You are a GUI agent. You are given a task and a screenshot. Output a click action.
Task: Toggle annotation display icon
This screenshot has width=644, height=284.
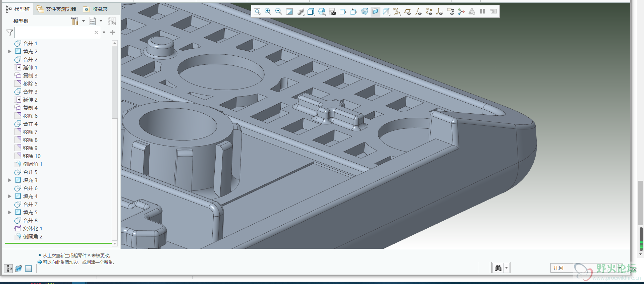[450, 12]
